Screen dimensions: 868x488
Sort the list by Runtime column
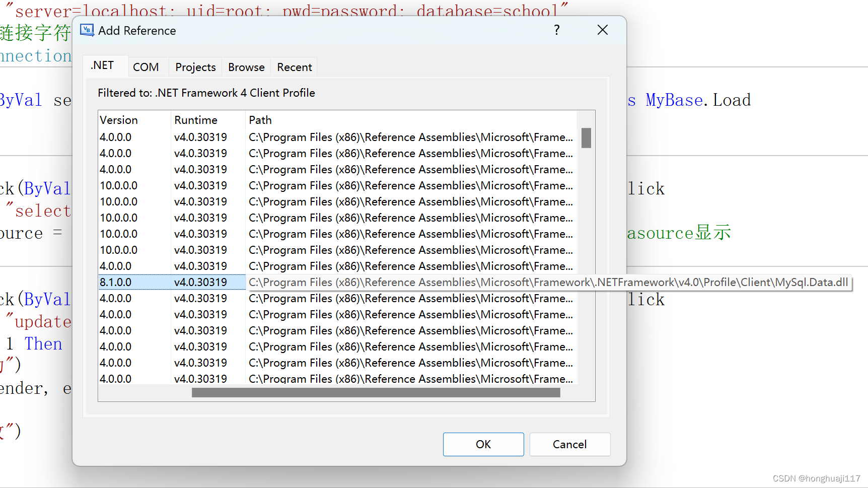click(x=195, y=120)
